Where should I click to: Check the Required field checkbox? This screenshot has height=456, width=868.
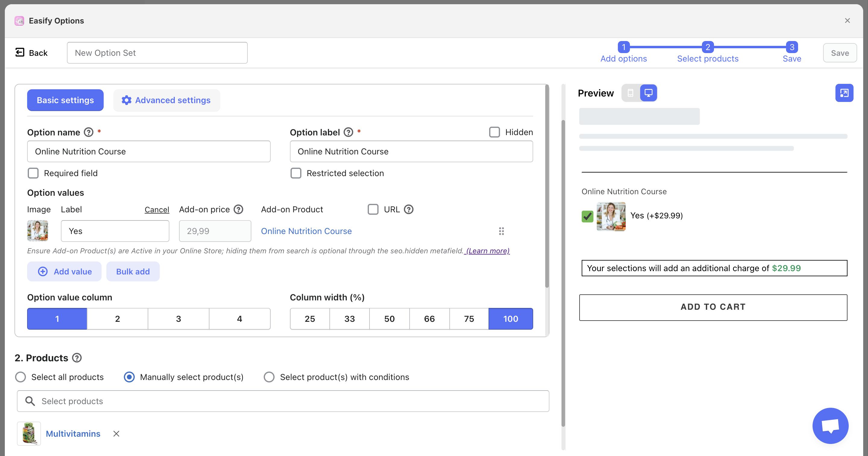33,173
